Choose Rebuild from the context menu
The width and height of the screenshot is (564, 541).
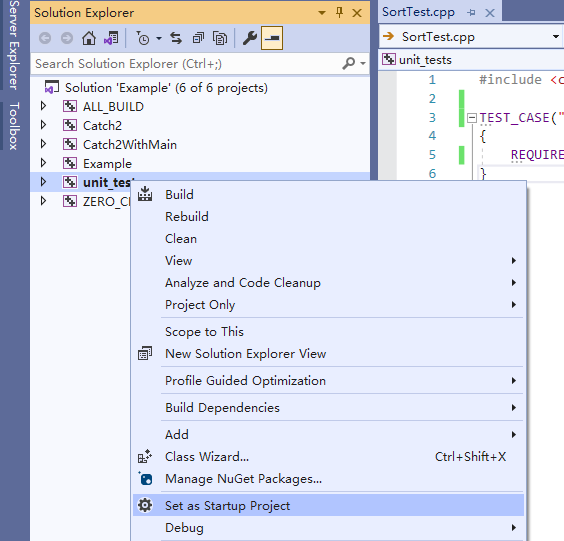328,217
